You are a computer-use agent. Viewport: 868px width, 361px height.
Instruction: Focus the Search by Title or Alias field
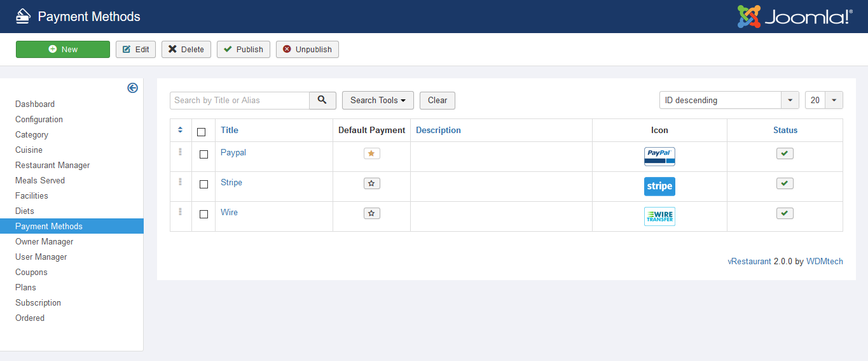[240, 100]
